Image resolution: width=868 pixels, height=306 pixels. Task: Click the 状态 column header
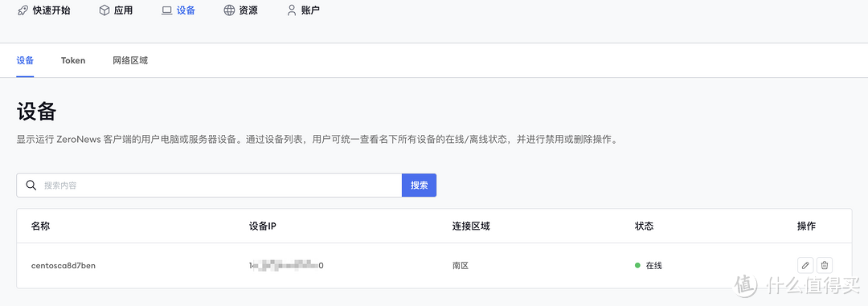pyautogui.click(x=645, y=226)
